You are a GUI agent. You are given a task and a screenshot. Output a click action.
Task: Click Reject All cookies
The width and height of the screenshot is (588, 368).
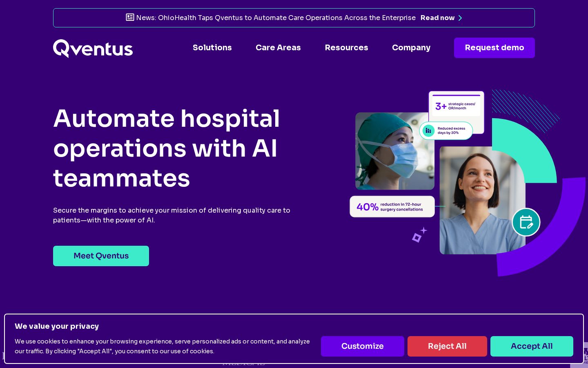coord(447,346)
